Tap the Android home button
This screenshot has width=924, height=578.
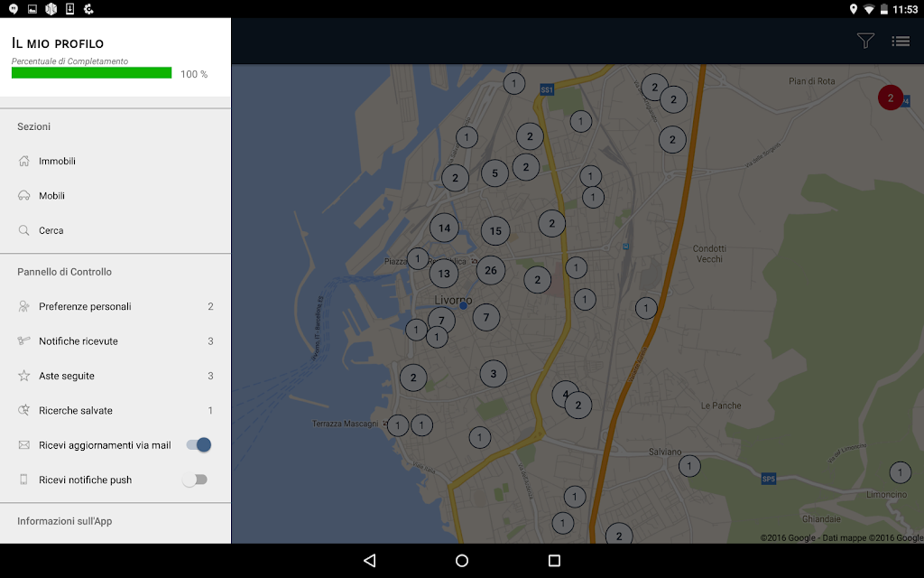pyautogui.click(x=462, y=560)
